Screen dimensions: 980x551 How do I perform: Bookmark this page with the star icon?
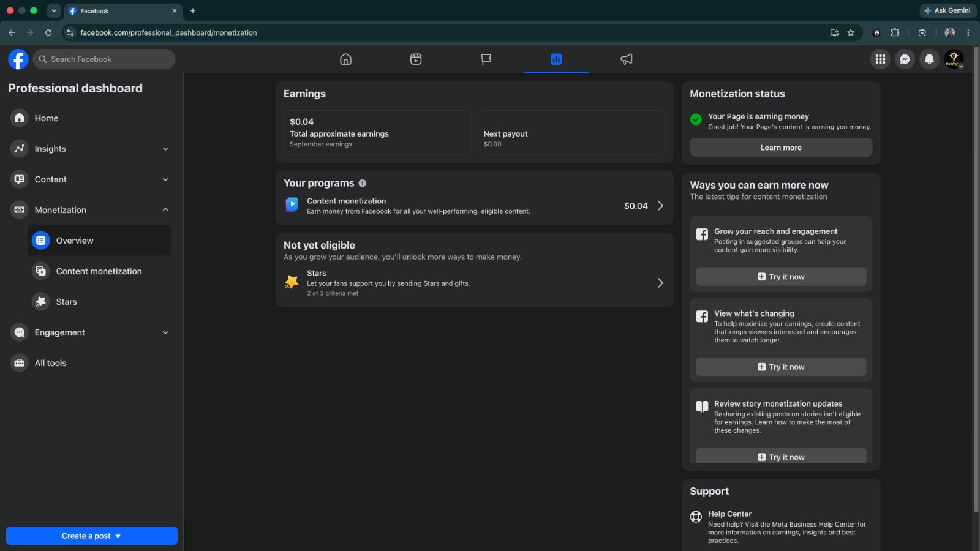[x=851, y=32]
